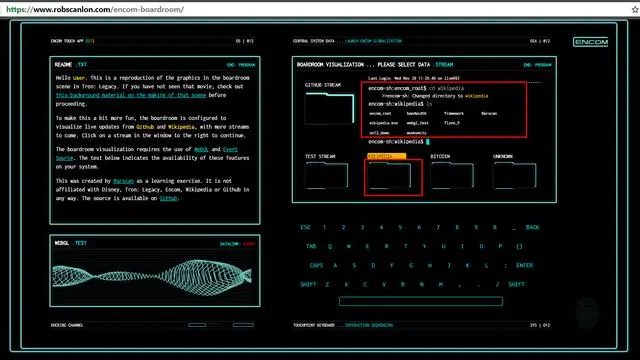This screenshot has width=640, height=360.
Task: Tap the Z key on touch keyboard
Action: (327, 284)
